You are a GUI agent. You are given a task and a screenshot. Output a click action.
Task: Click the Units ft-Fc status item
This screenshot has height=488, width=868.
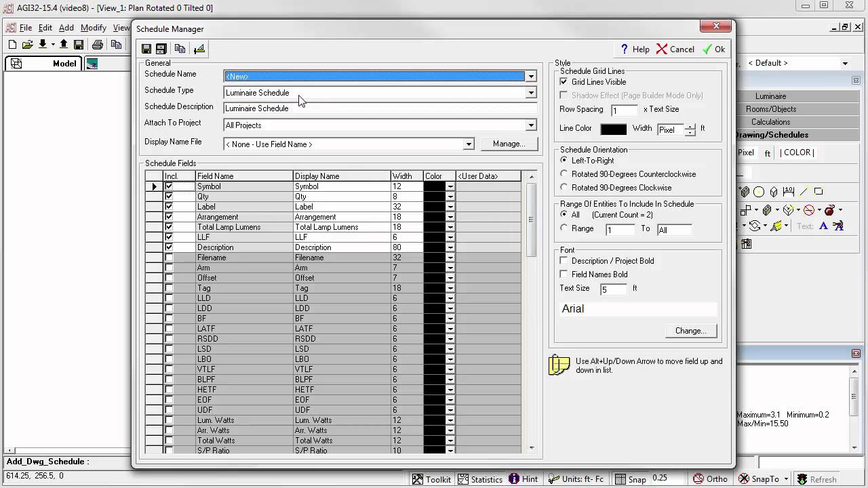576,479
